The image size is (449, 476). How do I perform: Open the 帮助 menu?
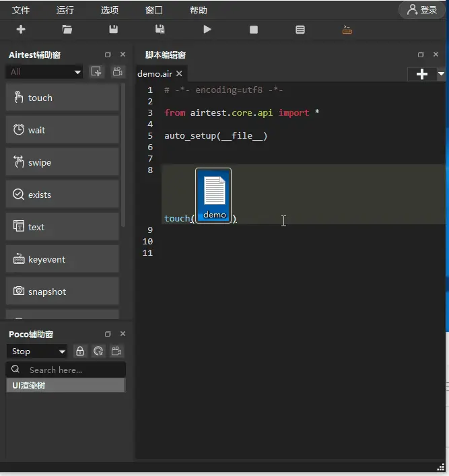pos(199,10)
